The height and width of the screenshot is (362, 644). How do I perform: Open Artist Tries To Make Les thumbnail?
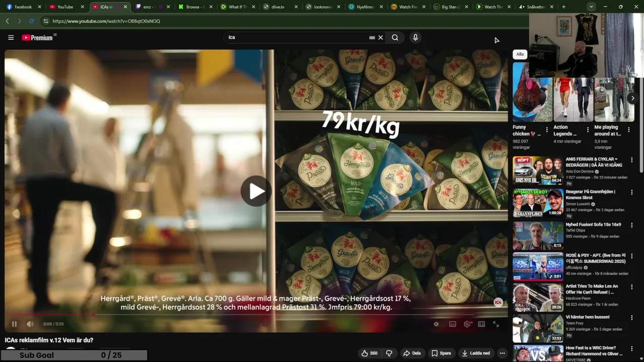[x=538, y=297]
